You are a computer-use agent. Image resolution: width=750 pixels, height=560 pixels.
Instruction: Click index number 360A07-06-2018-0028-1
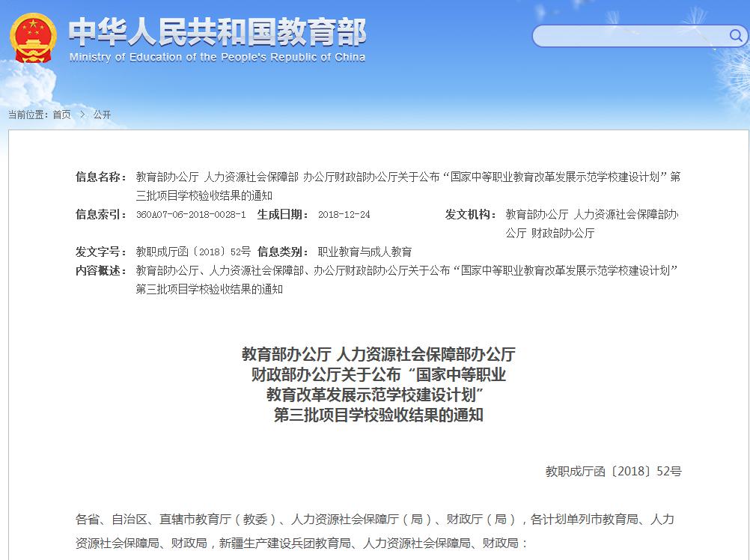coord(191,215)
